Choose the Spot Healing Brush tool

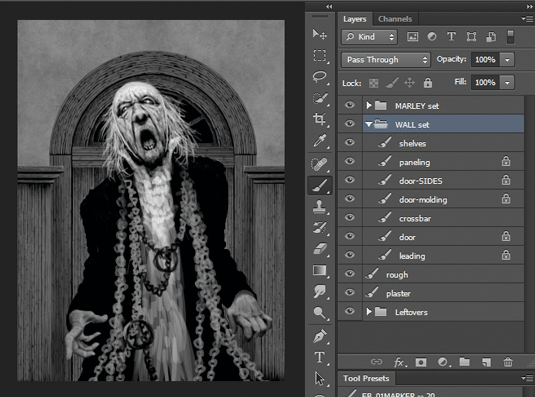coord(319,164)
